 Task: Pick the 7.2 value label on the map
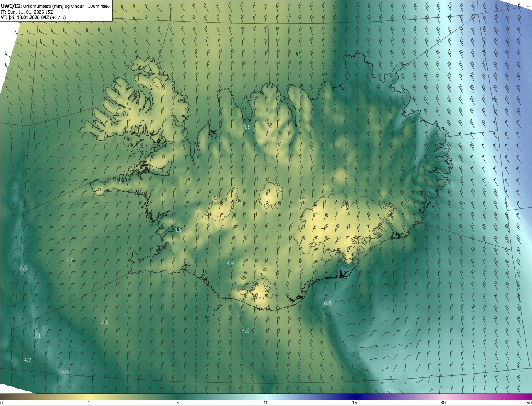(x=64, y=374)
